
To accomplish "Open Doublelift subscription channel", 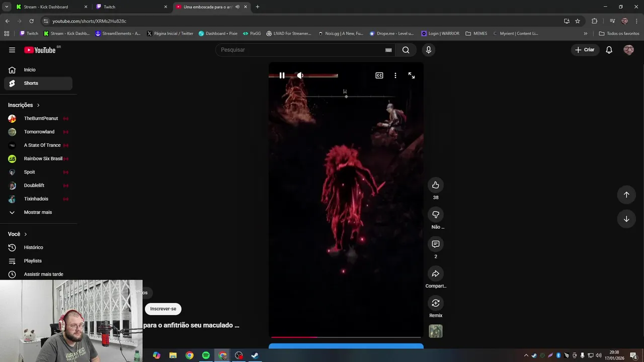I will (38, 186).
